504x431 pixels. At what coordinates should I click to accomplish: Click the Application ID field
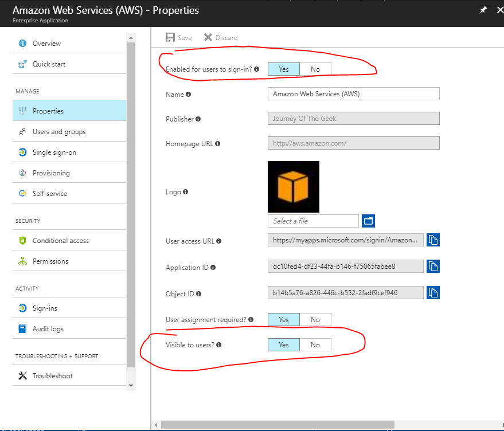click(346, 266)
